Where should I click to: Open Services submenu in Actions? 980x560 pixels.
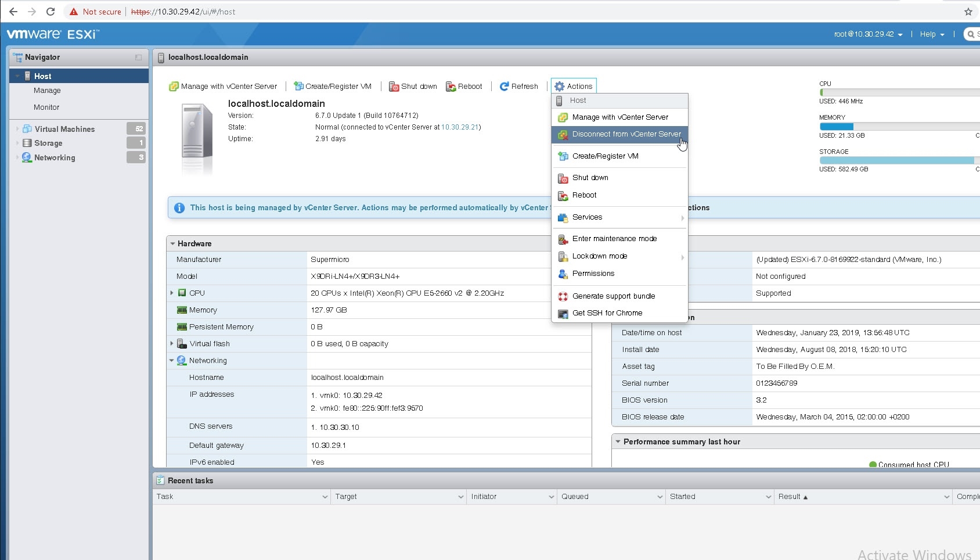coord(587,217)
